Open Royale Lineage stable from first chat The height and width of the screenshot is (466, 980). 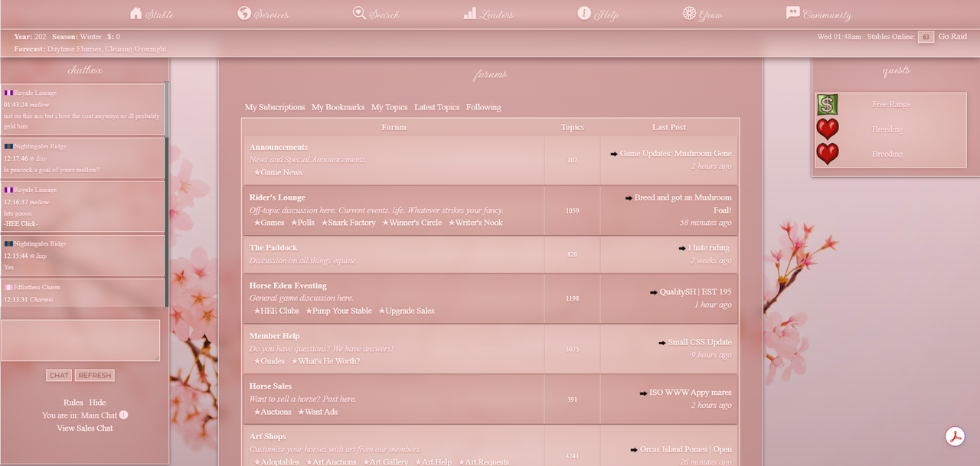tap(35, 93)
